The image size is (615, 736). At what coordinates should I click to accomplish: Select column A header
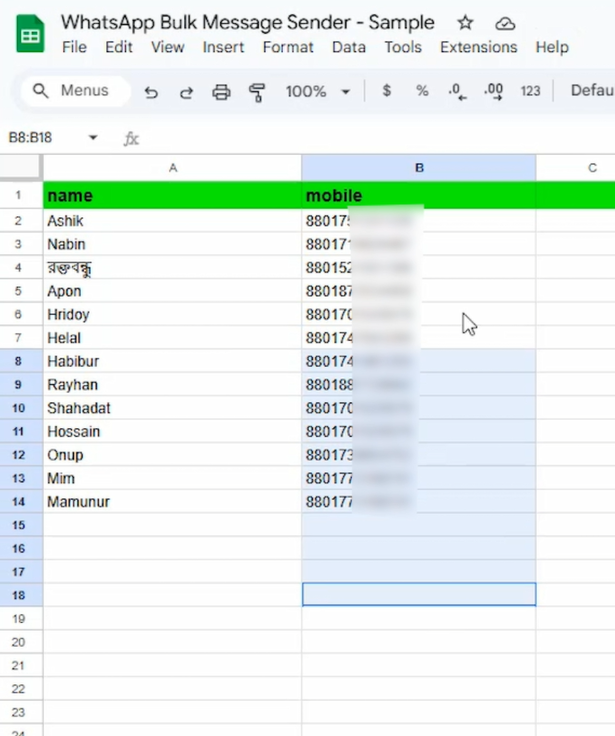[x=172, y=168]
